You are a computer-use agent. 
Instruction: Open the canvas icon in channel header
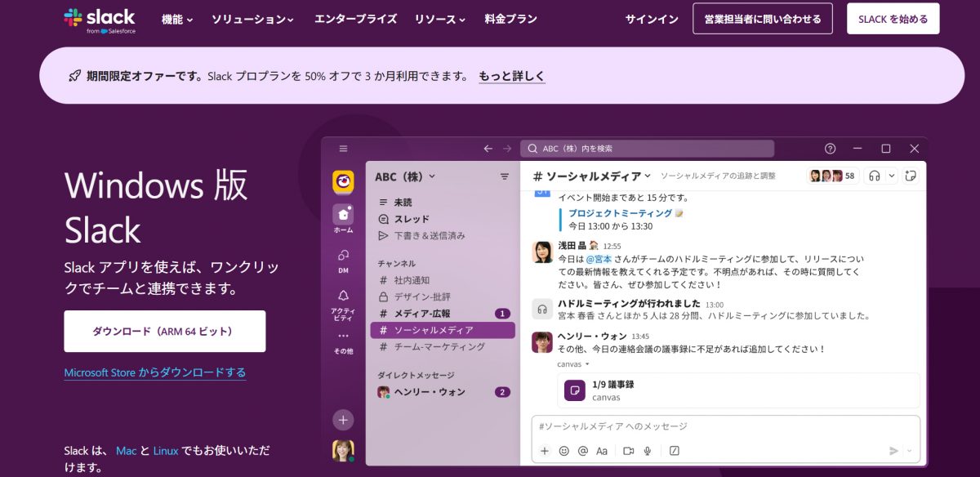coord(911,176)
